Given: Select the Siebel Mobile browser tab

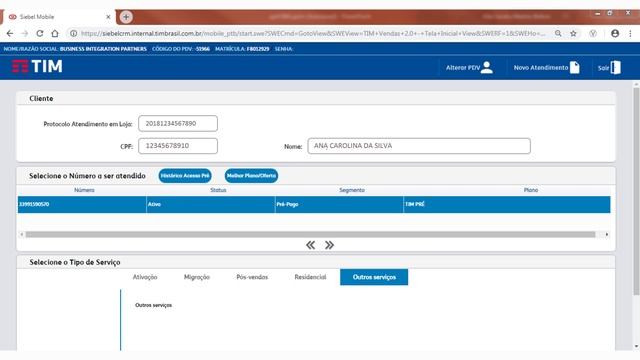Looking at the screenshot, I should [x=59, y=17].
